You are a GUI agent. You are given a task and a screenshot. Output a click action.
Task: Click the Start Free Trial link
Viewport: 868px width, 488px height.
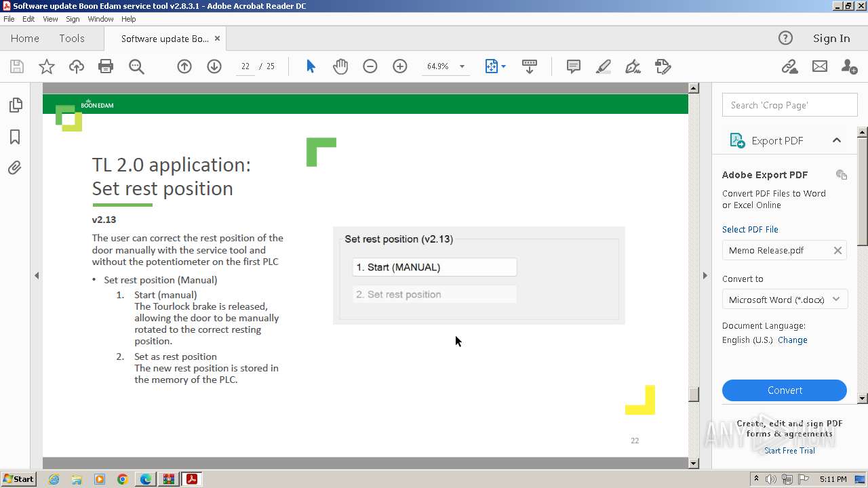[x=789, y=451]
